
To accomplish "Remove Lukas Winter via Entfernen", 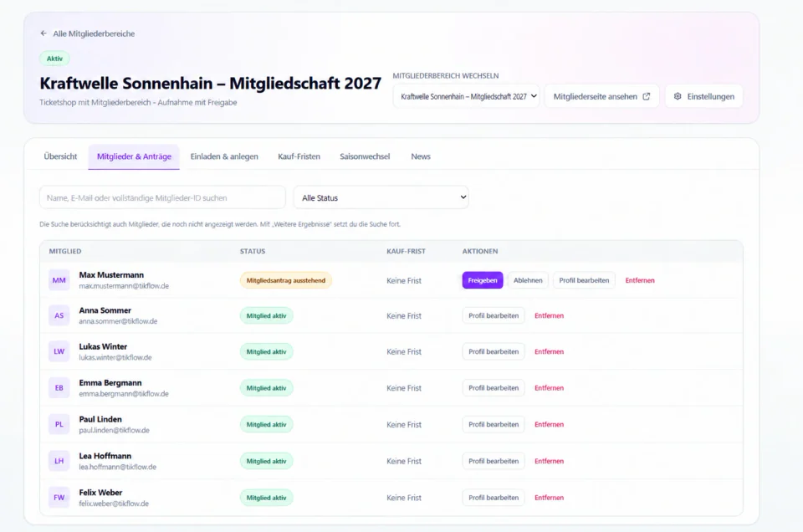I will pos(549,351).
